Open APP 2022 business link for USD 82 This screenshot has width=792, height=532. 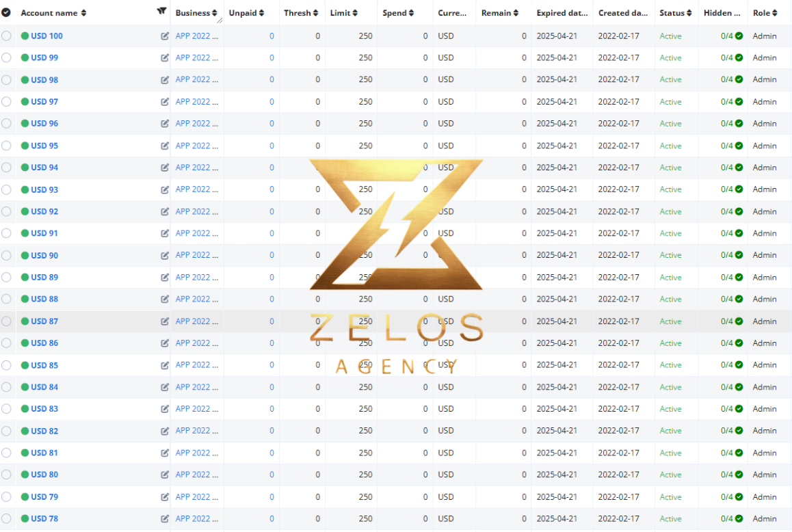(196, 430)
